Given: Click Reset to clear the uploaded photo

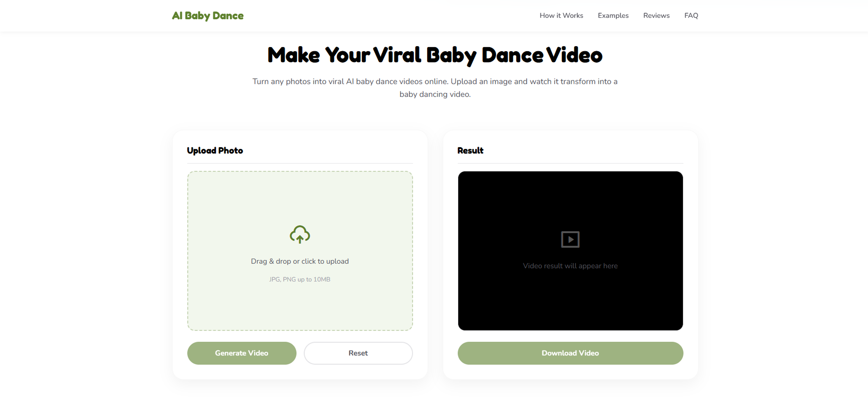Looking at the screenshot, I should 358,353.
